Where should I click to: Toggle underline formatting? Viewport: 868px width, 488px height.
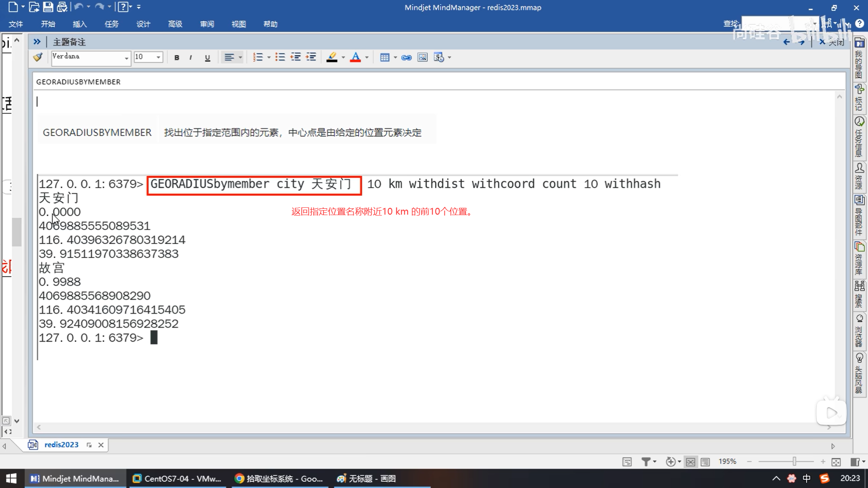208,57
